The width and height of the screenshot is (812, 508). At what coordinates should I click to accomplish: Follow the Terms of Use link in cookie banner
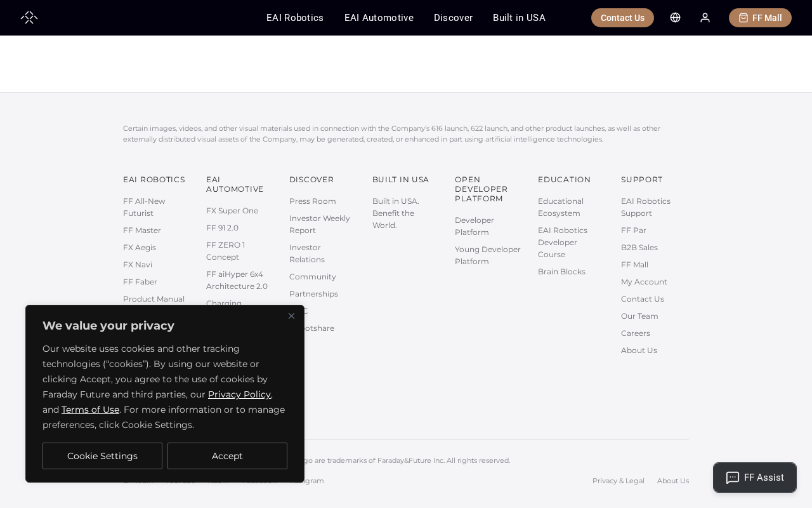(x=90, y=410)
